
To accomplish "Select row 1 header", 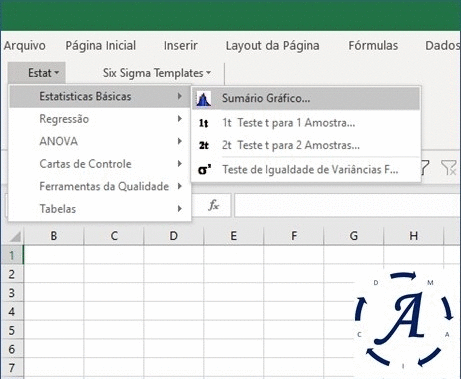I will tap(12, 255).
